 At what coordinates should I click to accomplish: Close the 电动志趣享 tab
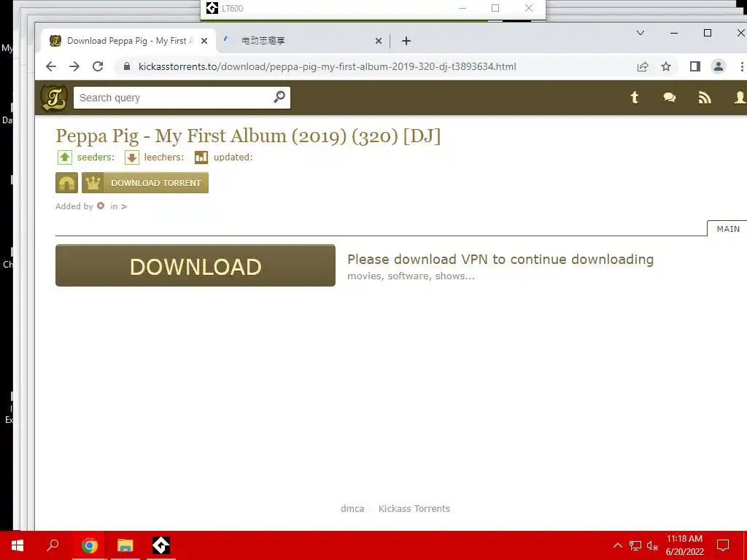[x=379, y=41]
